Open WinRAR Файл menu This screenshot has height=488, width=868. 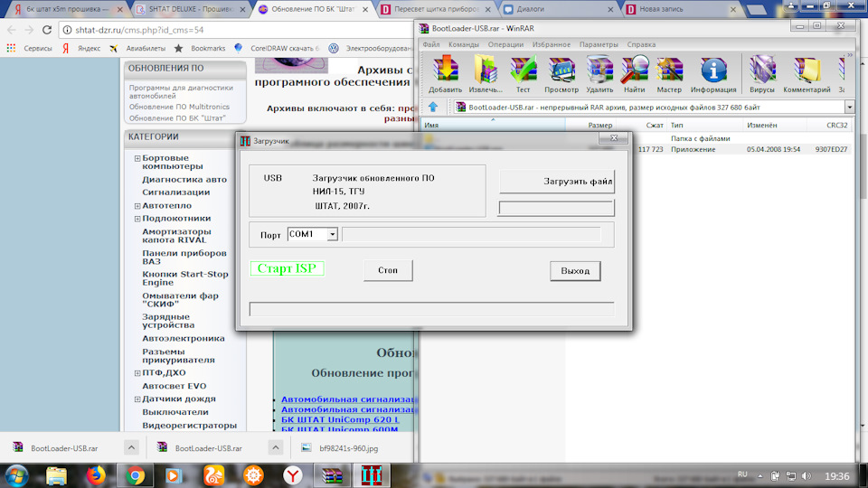[x=430, y=44]
